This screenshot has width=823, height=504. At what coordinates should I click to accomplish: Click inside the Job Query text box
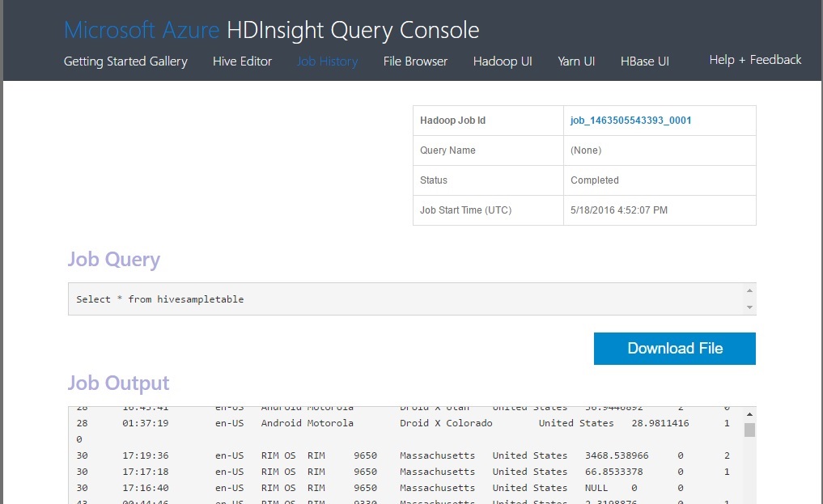[405, 299]
